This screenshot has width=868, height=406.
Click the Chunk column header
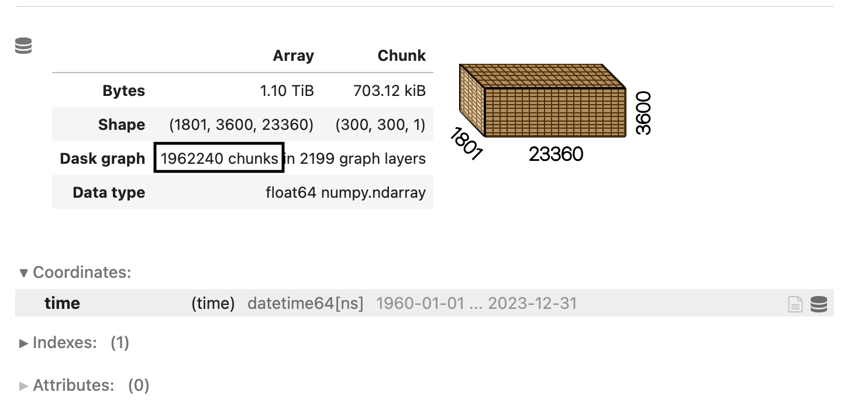tap(402, 56)
